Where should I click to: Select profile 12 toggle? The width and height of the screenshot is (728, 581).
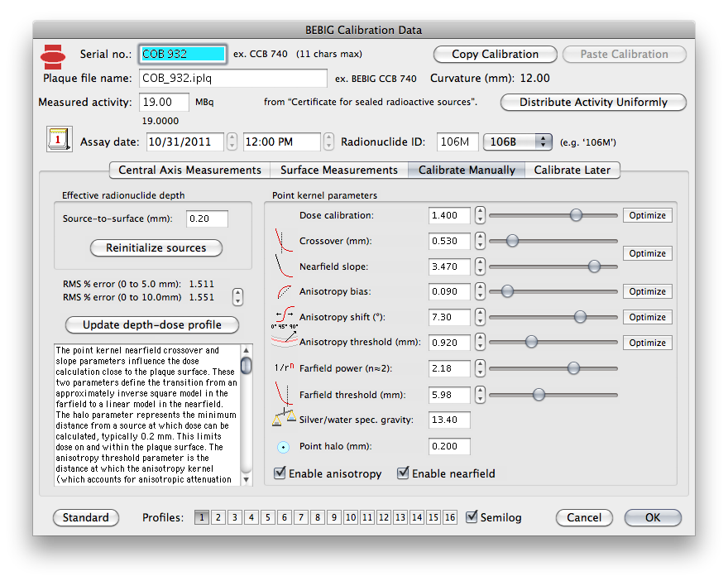pos(384,517)
